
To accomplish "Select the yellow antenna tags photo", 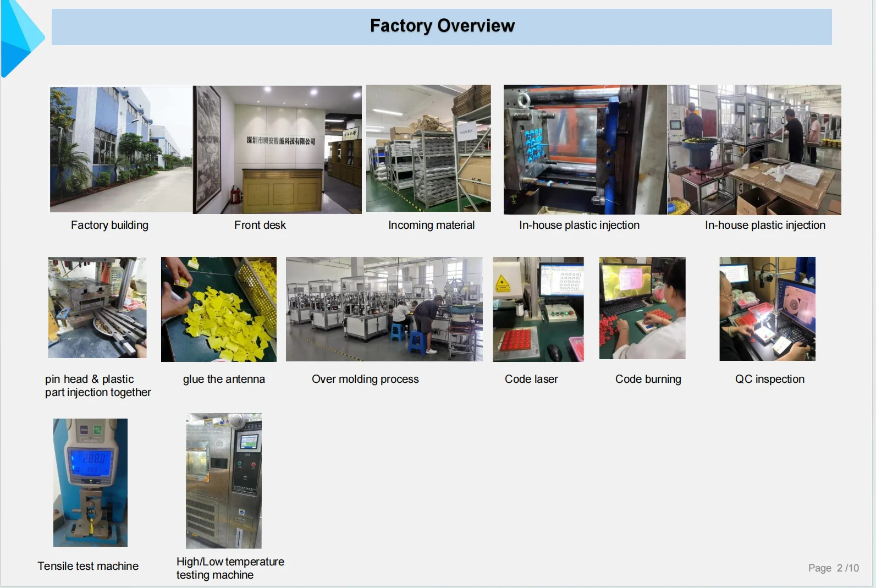I will coord(219,309).
